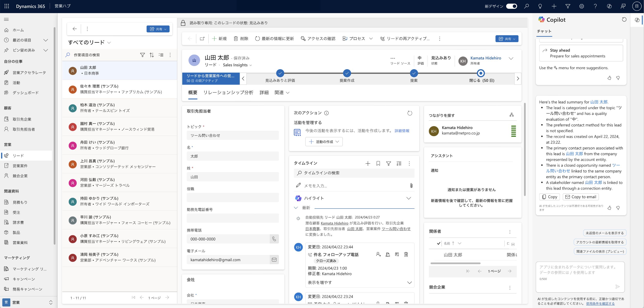
Task: Assign the フォローアップ電話 activity
Action: [378, 254]
